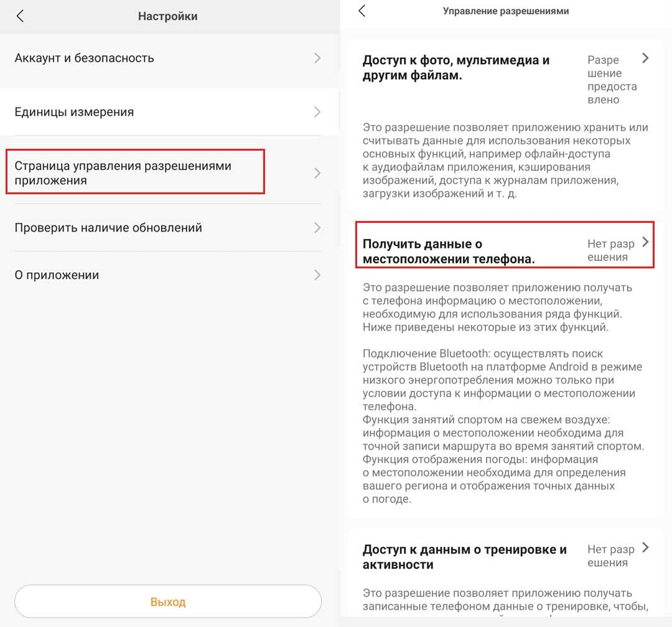672x627 pixels.
Task: Click chevron for workout data permission
Action: pyautogui.click(x=645, y=548)
